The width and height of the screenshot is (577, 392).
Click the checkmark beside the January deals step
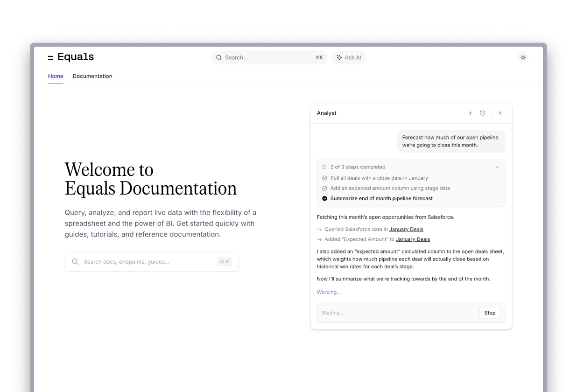pos(324,178)
